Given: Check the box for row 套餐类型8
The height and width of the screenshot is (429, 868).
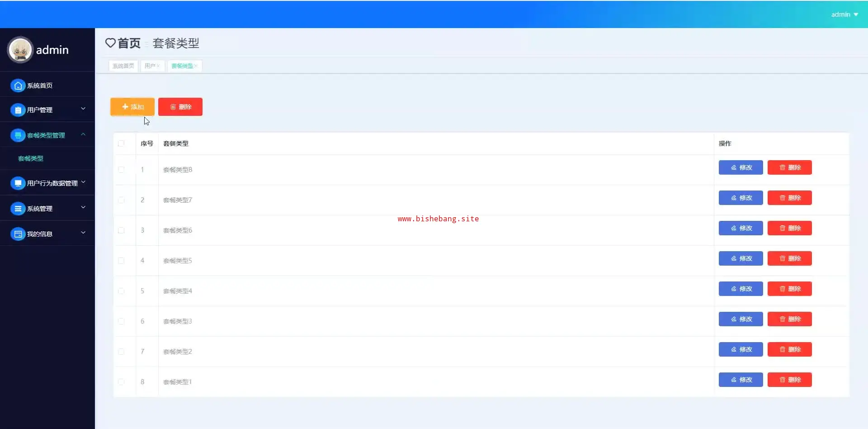Looking at the screenshot, I should pos(121,170).
